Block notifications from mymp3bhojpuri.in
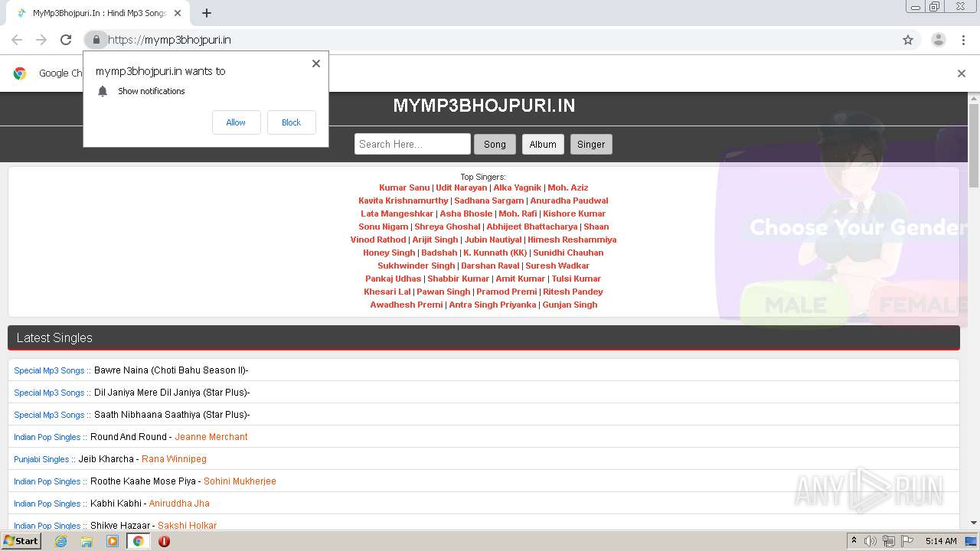 tap(291, 122)
